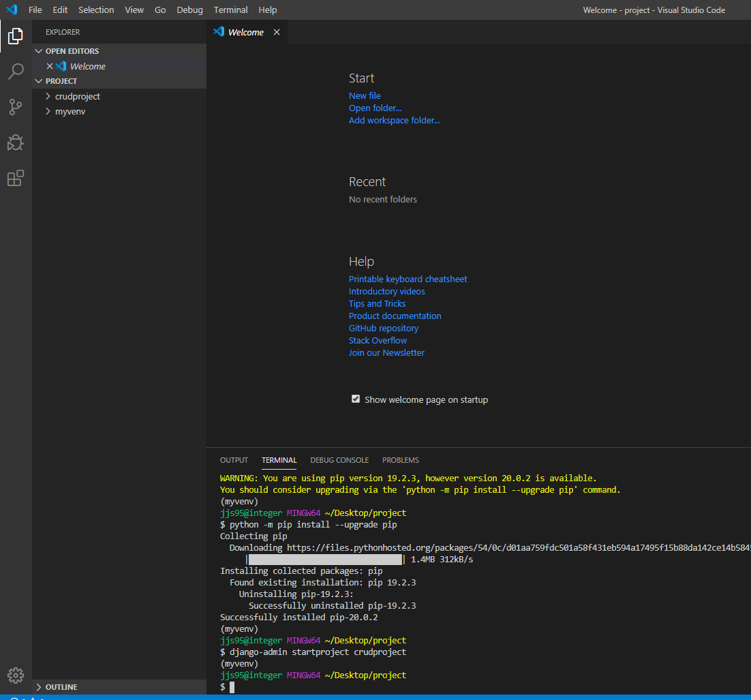Click the Open folder... link

[x=375, y=108]
